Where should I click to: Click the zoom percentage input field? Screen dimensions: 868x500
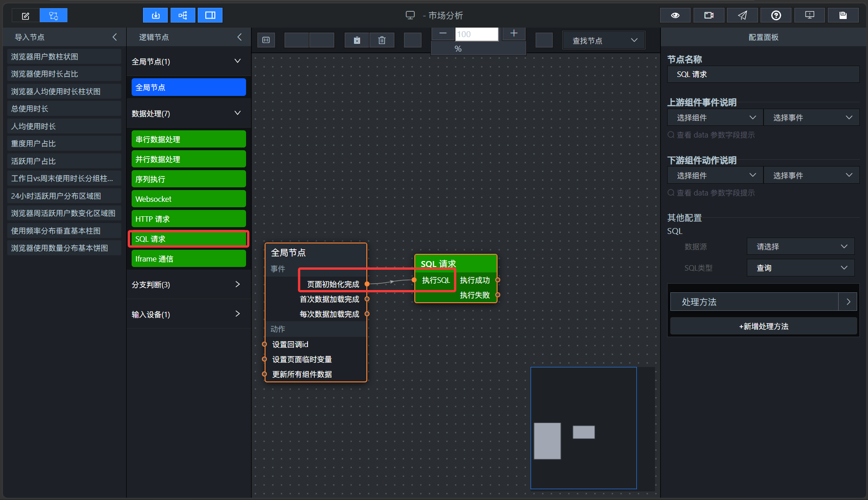point(477,34)
